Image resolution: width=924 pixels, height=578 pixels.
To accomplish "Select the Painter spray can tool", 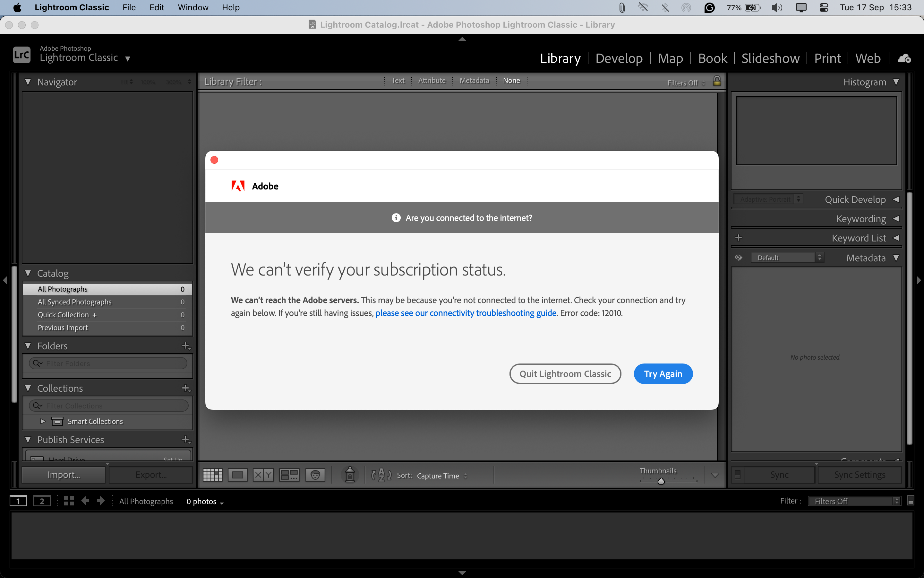I will coord(350,475).
